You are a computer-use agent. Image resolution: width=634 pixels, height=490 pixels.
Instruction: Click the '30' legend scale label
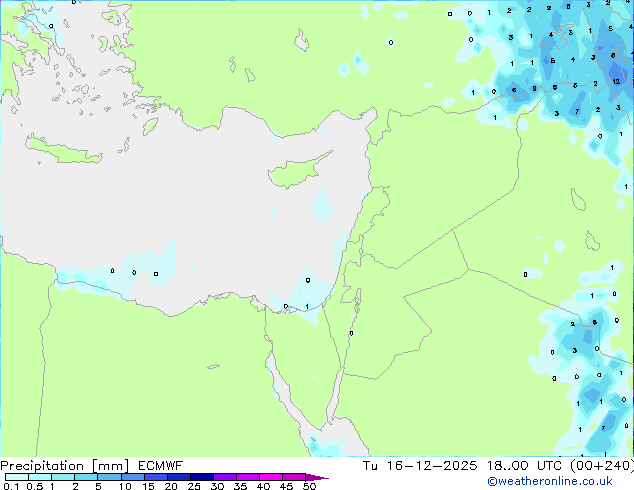pos(217,486)
